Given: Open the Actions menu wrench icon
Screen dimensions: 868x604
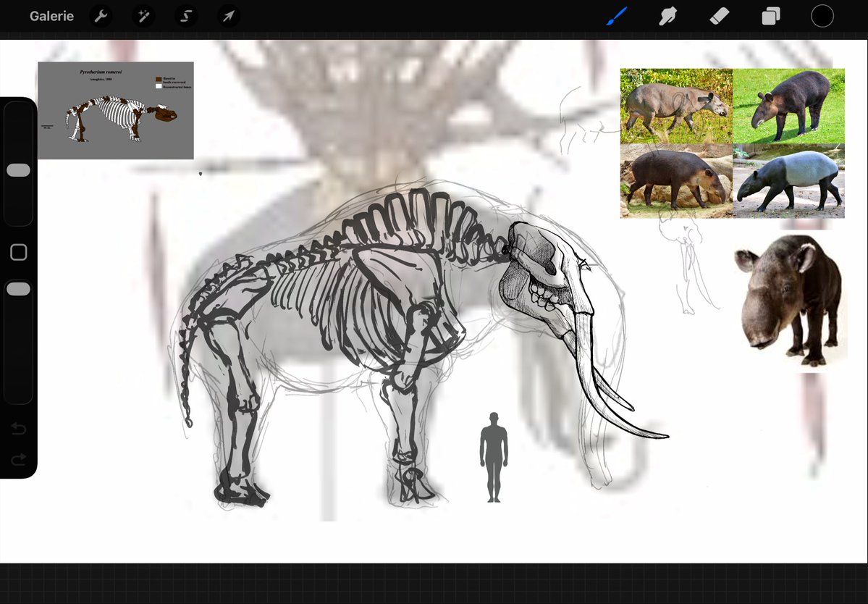Looking at the screenshot, I should point(101,15).
